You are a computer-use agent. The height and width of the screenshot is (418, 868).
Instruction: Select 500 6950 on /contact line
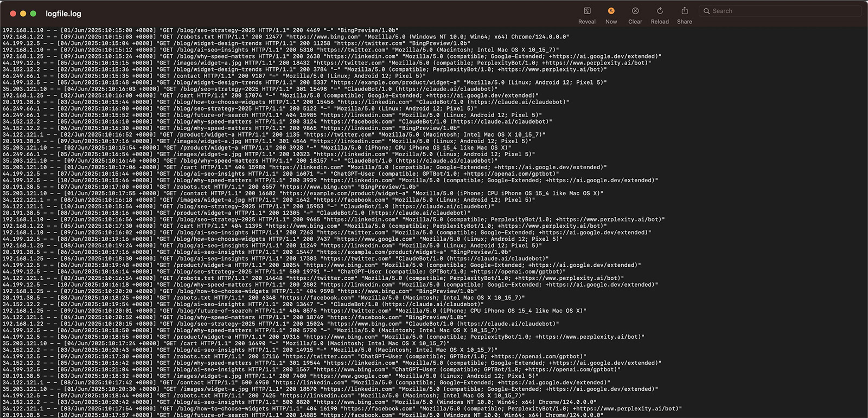coord(255,382)
